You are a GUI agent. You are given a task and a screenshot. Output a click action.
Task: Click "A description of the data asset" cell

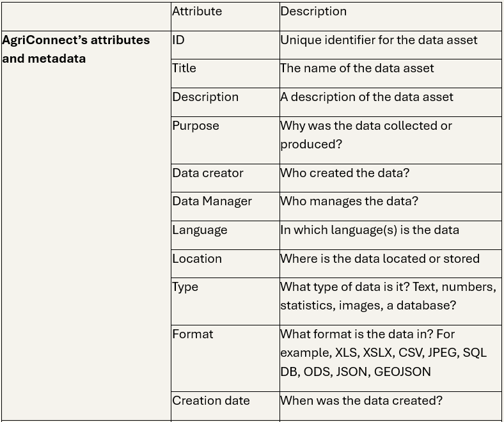click(x=366, y=97)
